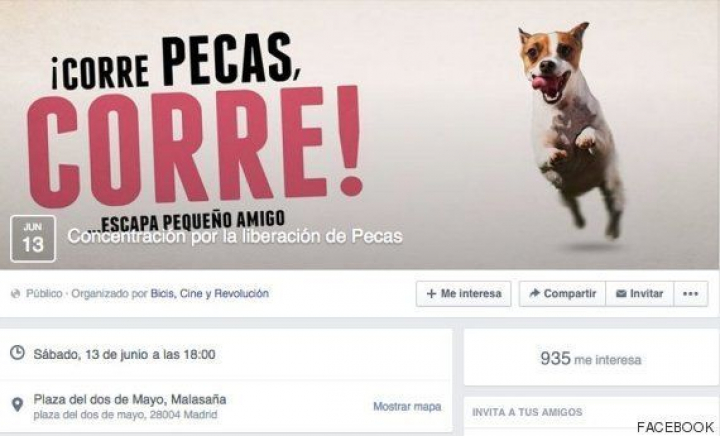Click the globe Público privacy icon
The image size is (720, 436).
pos(16,294)
